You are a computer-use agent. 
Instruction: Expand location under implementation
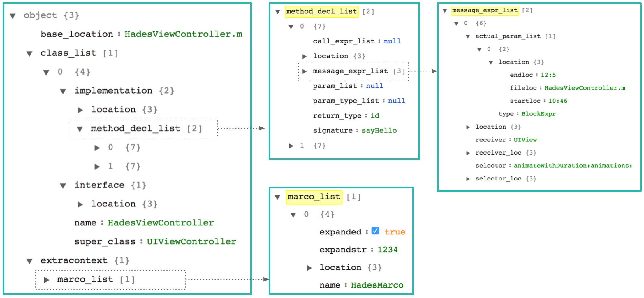(x=80, y=110)
